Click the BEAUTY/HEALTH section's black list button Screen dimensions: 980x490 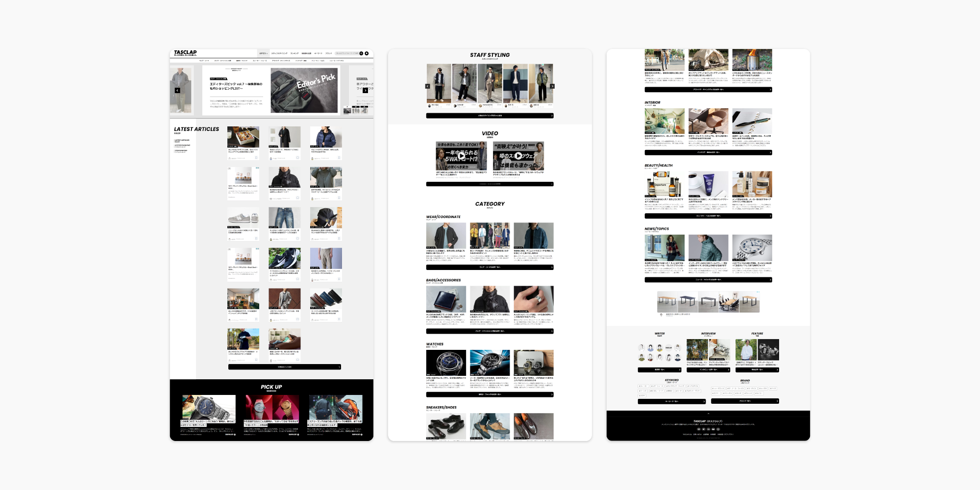click(708, 216)
